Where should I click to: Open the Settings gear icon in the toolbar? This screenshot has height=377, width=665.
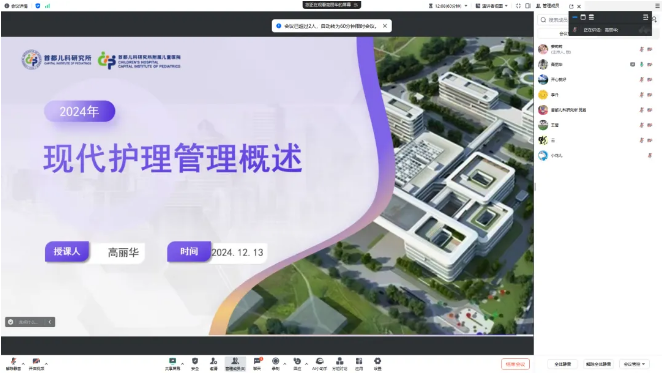pyautogui.click(x=377, y=362)
